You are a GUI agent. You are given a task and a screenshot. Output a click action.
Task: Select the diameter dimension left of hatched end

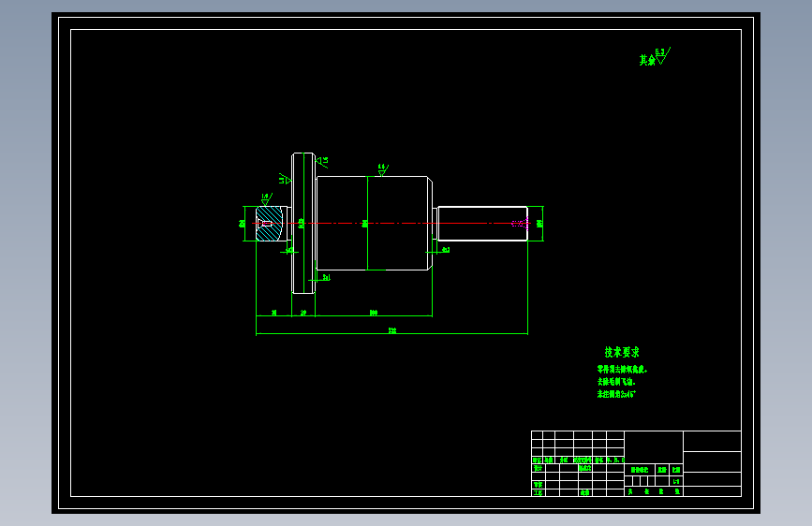242,224
